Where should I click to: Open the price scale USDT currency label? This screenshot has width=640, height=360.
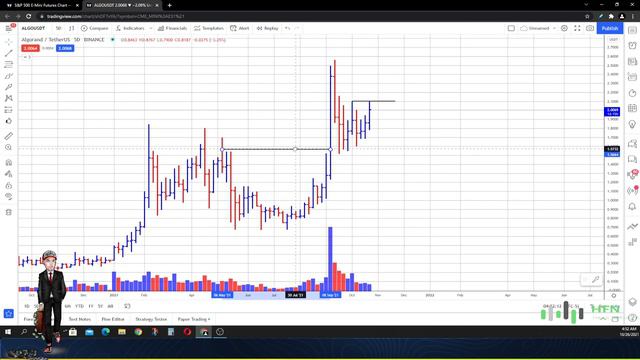coord(613,39)
